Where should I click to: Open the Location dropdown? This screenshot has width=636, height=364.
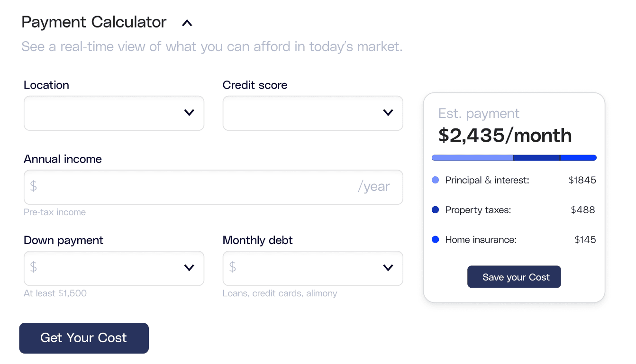pyautogui.click(x=114, y=113)
